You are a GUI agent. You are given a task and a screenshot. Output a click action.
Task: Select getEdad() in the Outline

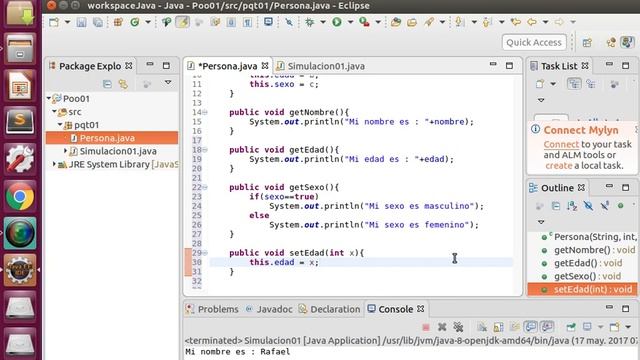[582, 263]
